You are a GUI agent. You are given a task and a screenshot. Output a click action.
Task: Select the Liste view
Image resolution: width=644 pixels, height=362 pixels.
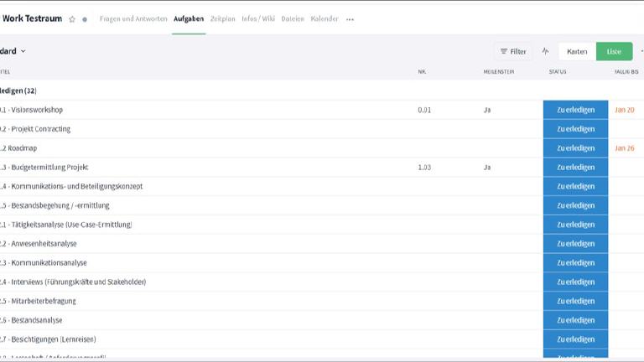[614, 51]
